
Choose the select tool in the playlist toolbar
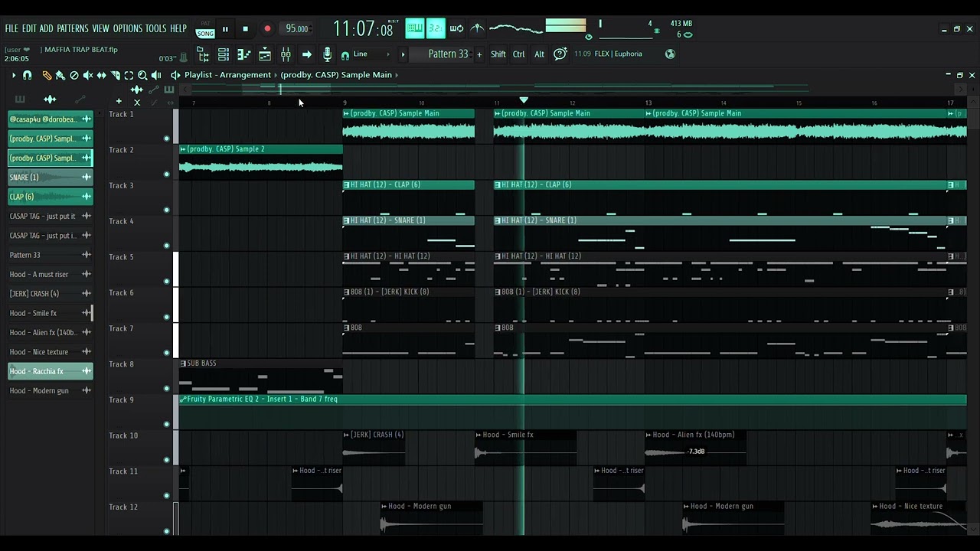[x=129, y=75]
